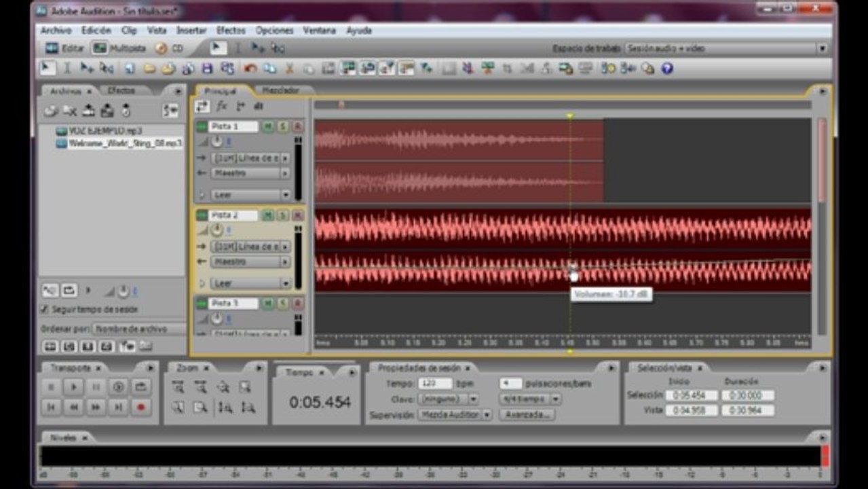Viewport: 868px width, 489px height.
Task: Open Pista 2 Leer automation dropdown
Action: point(250,283)
